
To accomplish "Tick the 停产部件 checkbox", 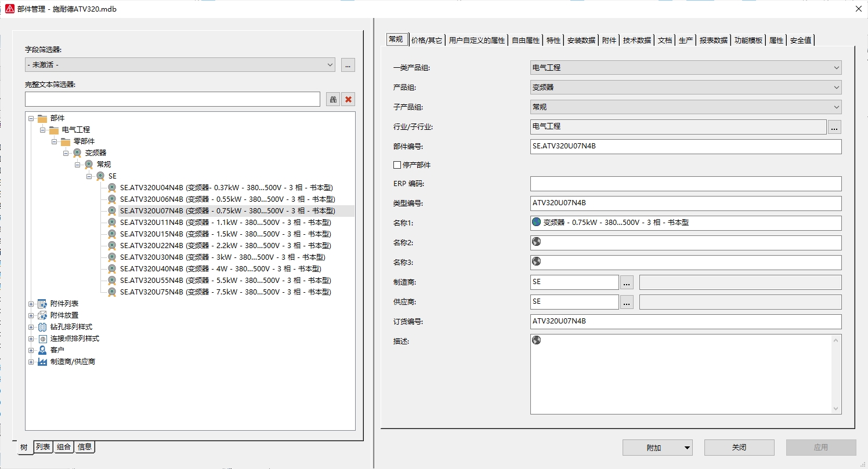I will point(397,165).
